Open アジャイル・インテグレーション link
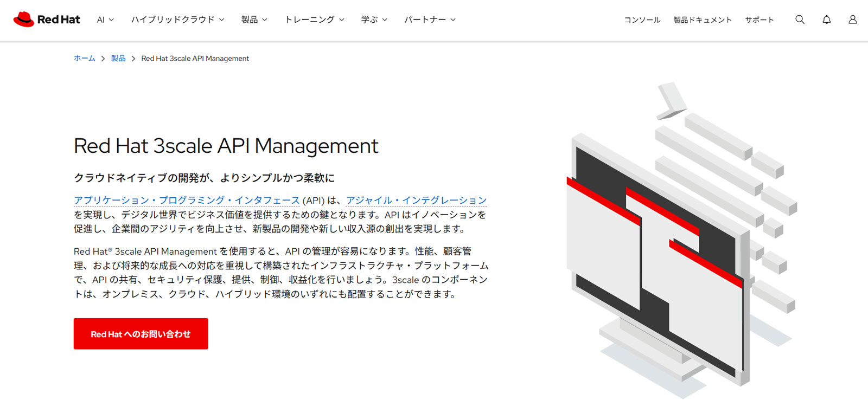The image size is (868, 400). pyautogui.click(x=417, y=200)
